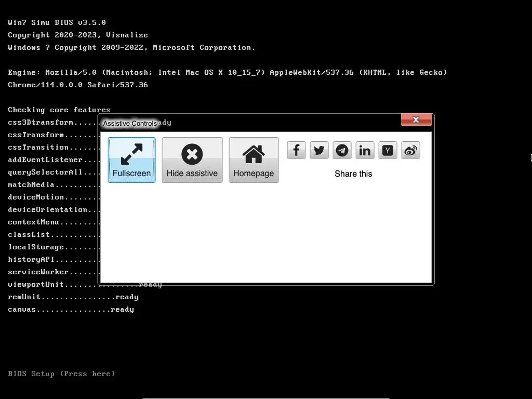The image size is (532, 399).
Task: Click Hide assistive button
Action: click(x=192, y=160)
